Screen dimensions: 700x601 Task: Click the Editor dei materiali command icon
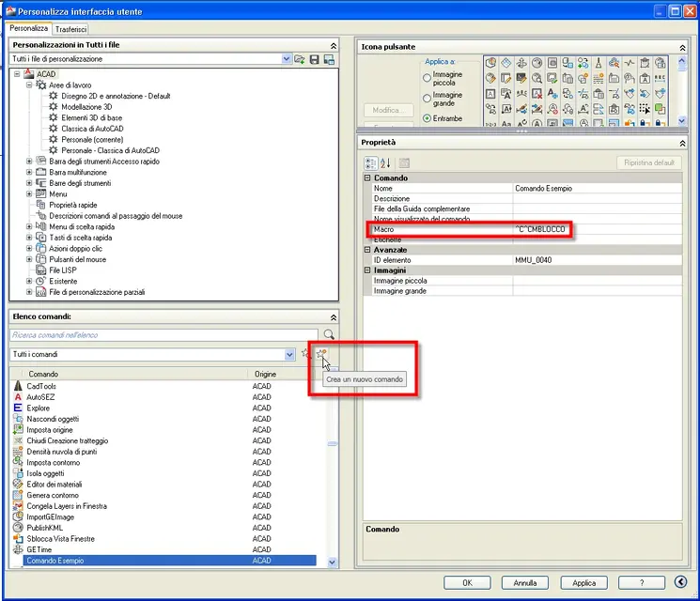point(18,485)
